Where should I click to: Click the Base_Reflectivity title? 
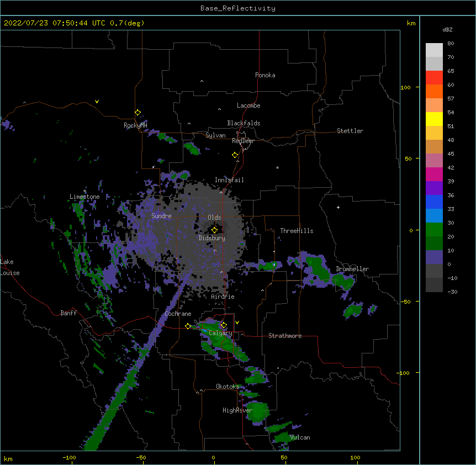coord(238,8)
